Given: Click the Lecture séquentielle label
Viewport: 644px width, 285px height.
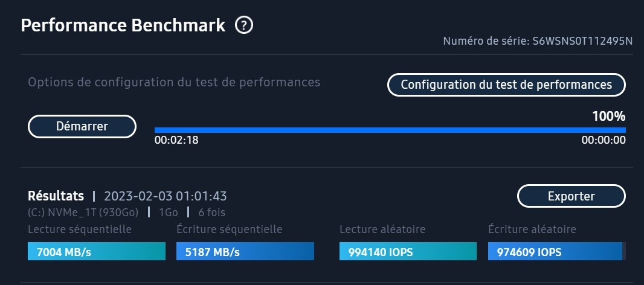Looking at the screenshot, I should click(x=80, y=229).
